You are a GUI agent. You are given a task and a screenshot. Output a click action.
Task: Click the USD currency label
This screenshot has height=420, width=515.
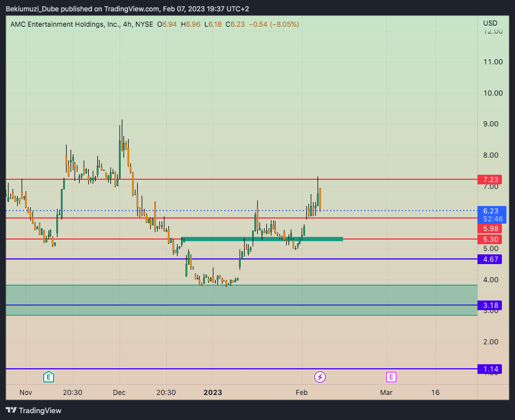pyautogui.click(x=490, y=23)
